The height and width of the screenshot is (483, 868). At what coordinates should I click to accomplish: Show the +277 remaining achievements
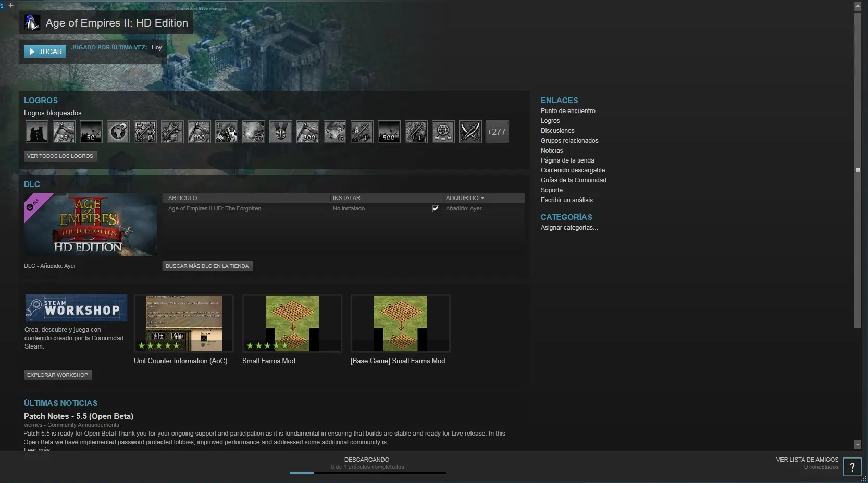coord(497,132)
